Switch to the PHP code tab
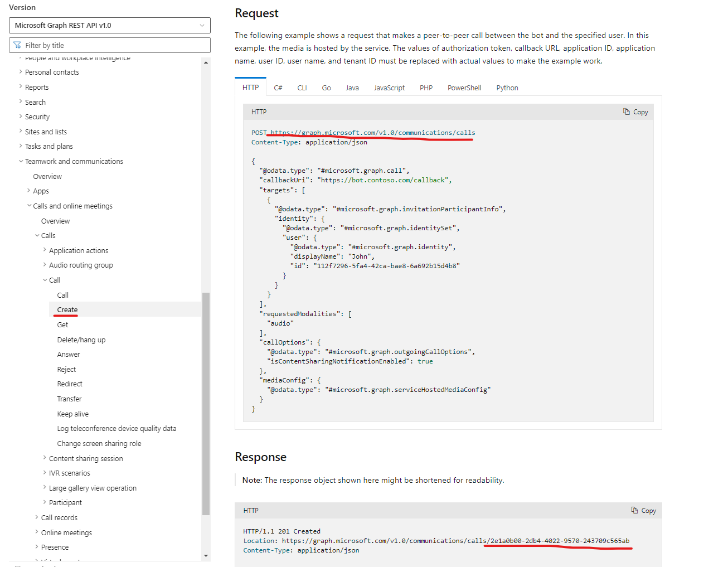The width and height of the screenshot is (728, 567). (426, 88)
